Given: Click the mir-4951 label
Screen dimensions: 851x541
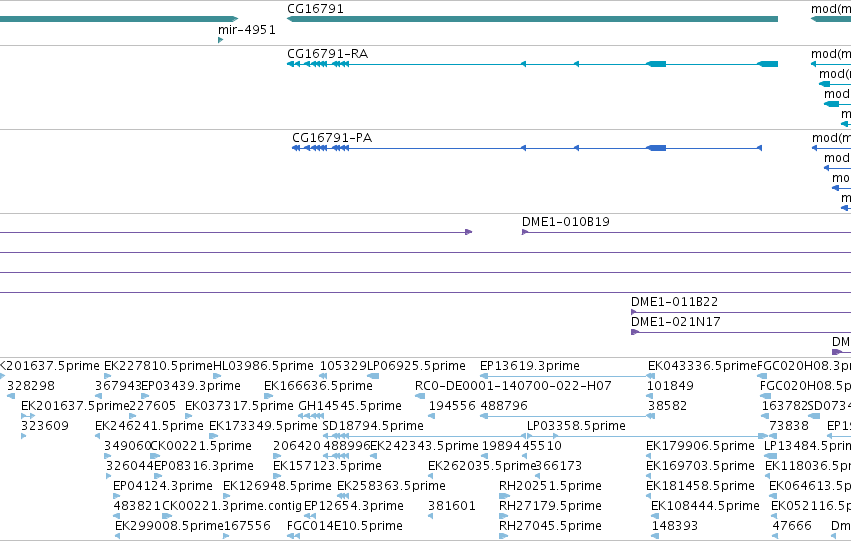Looking at the screenshot, I should point(246,30).
